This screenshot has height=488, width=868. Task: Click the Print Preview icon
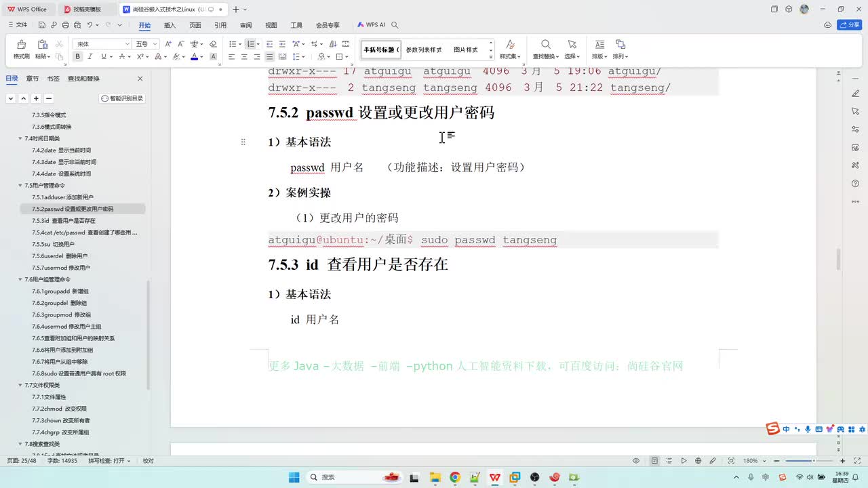(77, 25)
